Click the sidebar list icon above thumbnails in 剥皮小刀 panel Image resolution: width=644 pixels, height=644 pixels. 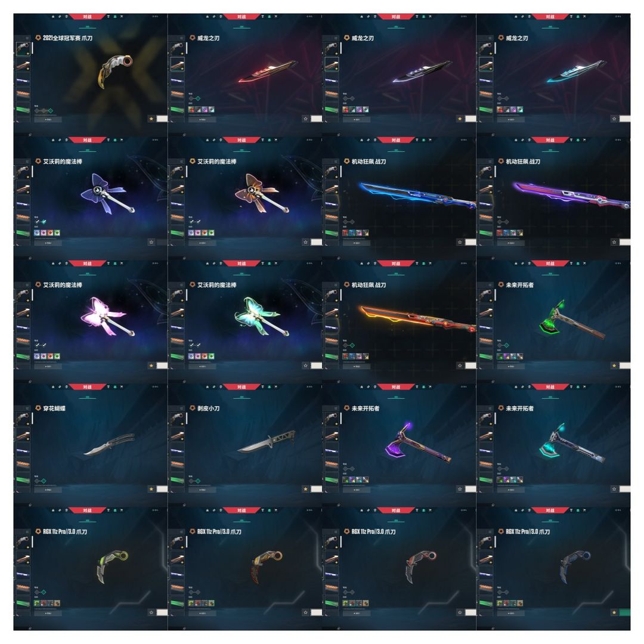point(181,408)
